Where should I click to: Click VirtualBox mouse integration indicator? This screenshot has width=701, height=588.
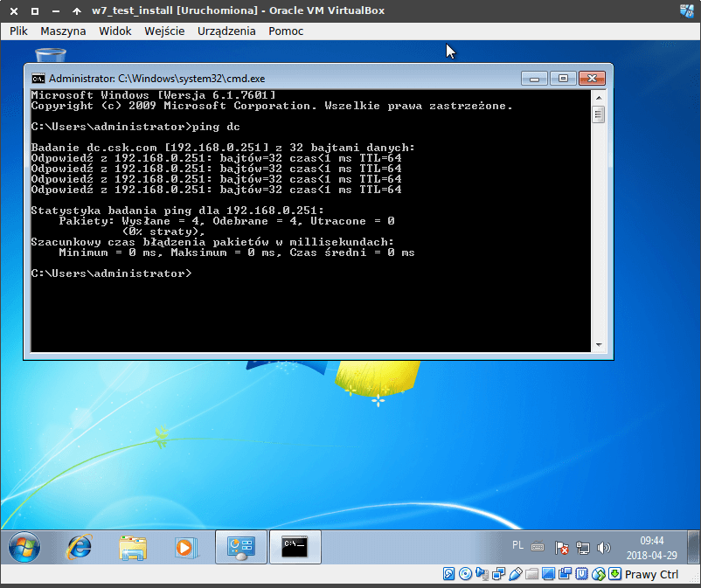point(598,574)
